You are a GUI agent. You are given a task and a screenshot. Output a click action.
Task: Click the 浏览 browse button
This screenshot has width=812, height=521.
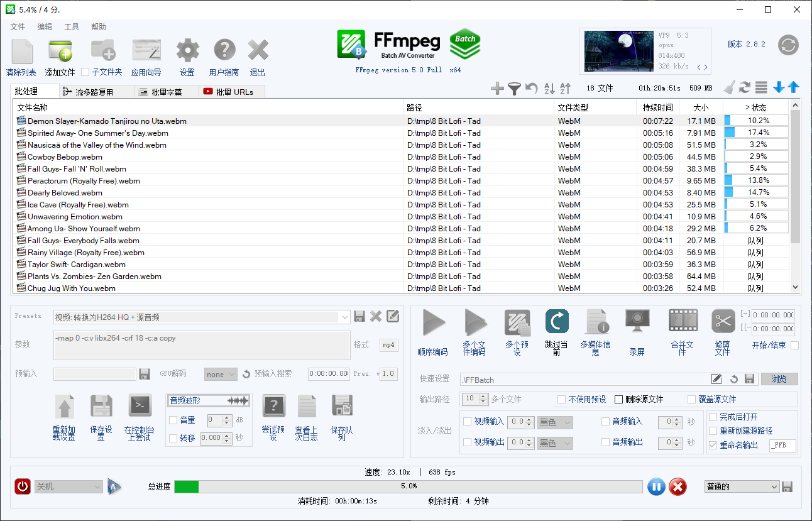point(779,378)
